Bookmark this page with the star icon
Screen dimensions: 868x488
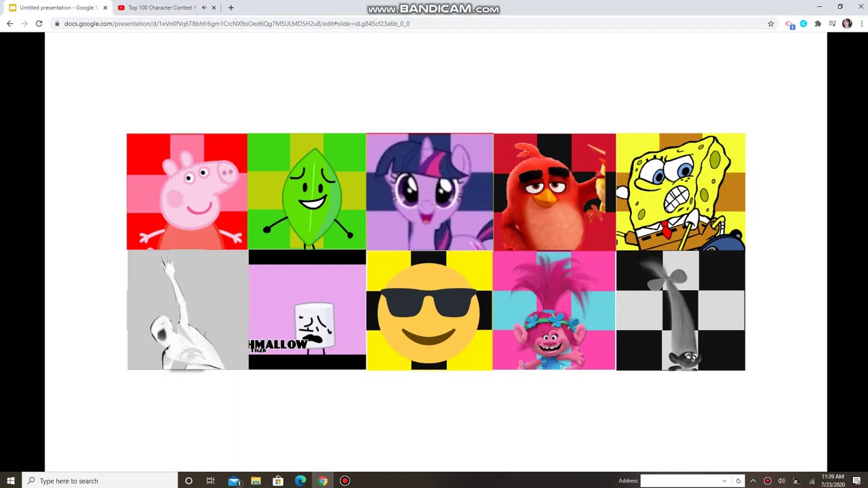click(x=770, y=24)
